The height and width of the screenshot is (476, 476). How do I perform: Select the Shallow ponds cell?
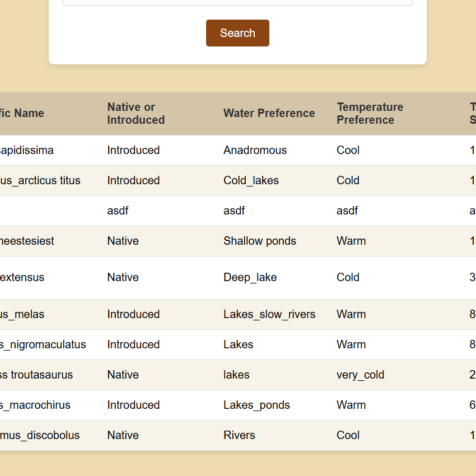click(259, 241)
